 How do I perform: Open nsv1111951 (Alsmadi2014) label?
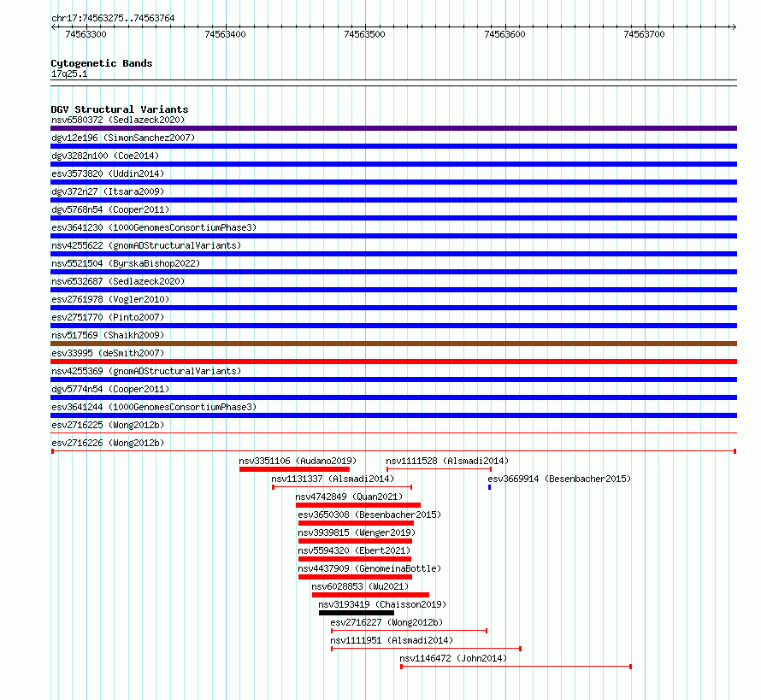(x=391, y=640)
